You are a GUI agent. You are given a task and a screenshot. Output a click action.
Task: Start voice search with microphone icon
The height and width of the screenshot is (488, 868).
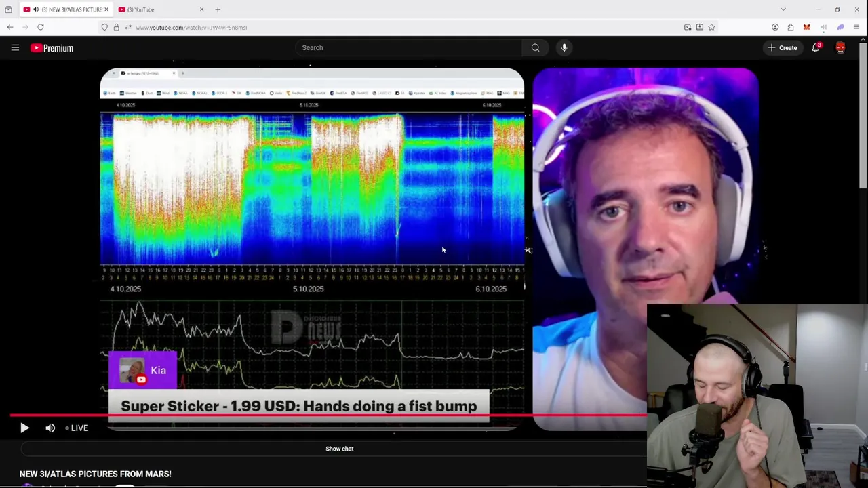coord(564,47)
